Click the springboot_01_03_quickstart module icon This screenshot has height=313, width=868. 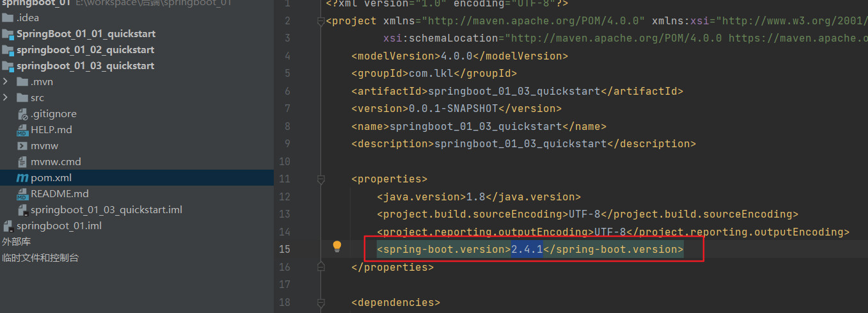8,65
